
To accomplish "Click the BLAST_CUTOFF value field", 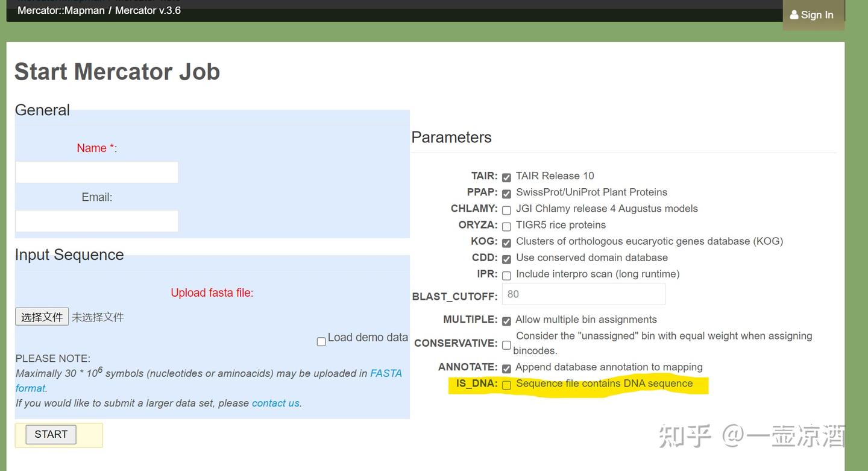I will 583,294.
